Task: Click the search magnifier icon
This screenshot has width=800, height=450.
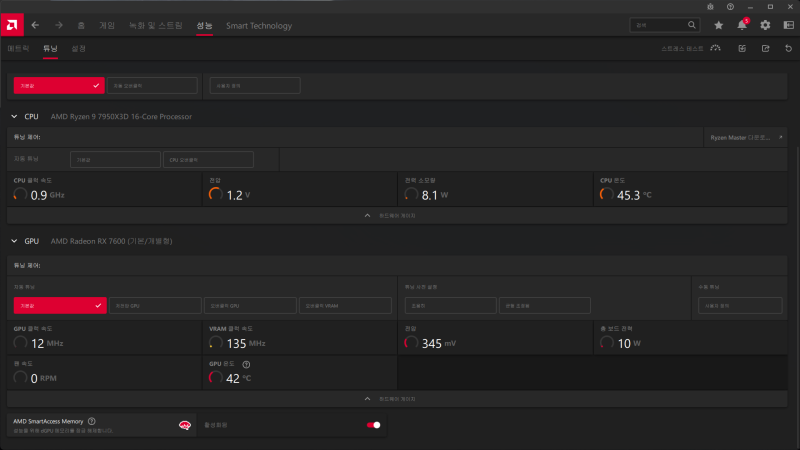Action: (x=691, y=25)
